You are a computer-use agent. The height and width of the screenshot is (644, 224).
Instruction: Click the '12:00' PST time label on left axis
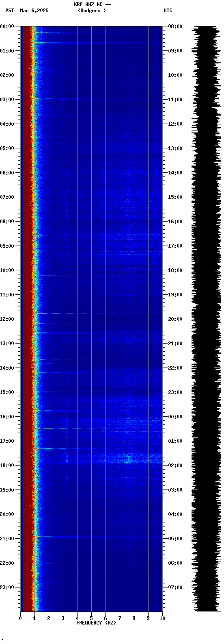pos(7,319)
